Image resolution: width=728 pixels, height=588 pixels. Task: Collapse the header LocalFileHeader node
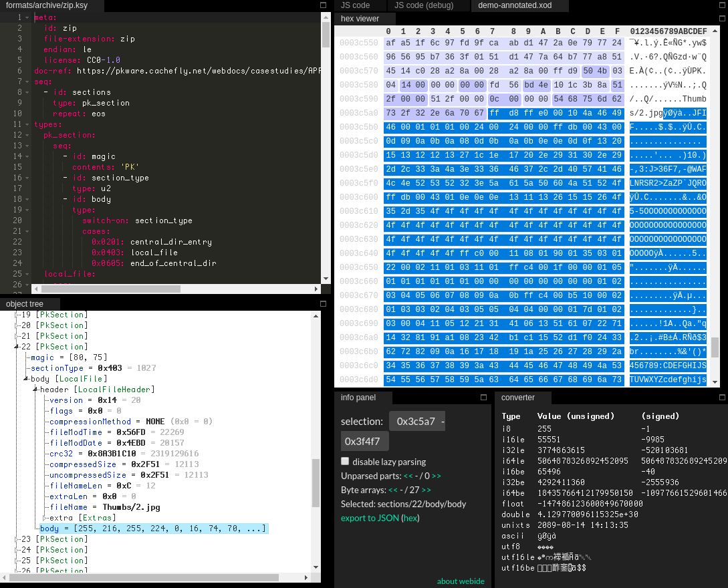pyautogui.click(x=35, y=390)
